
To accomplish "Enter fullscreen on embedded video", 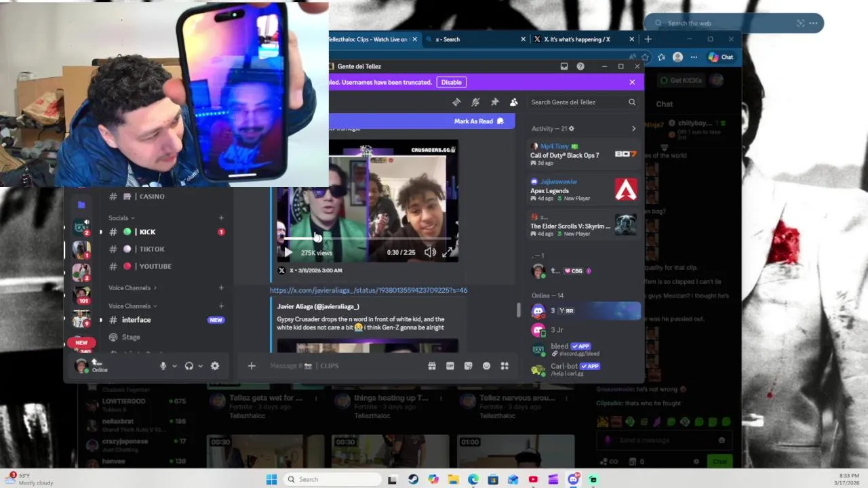I will point(448,252).
